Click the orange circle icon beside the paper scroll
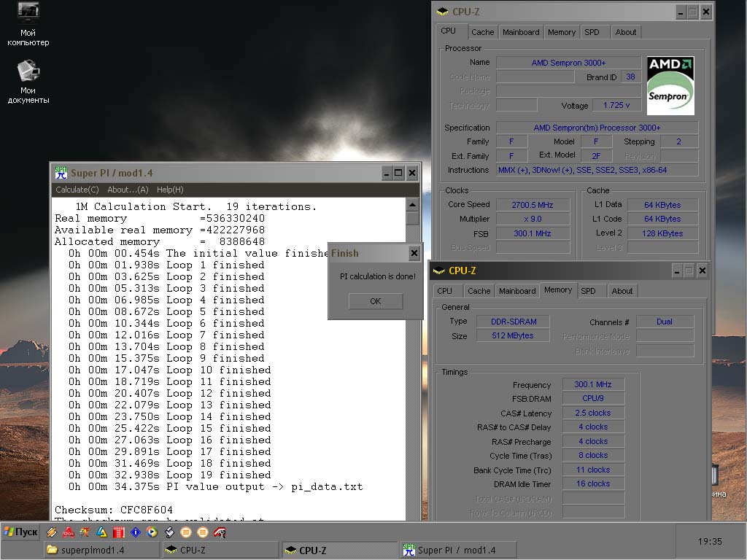 (x=186, y=532)
